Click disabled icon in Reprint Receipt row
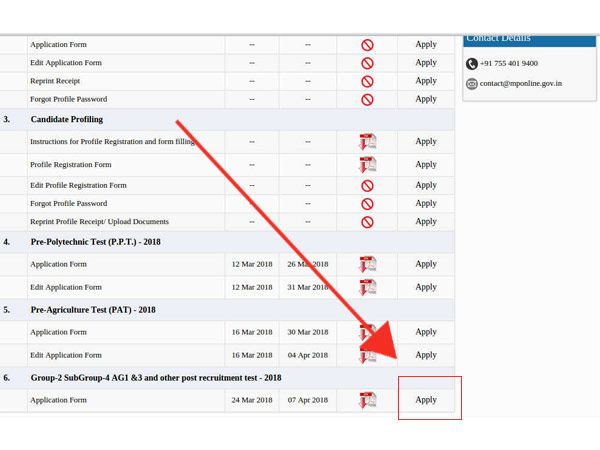This screenshot has width=600, height=450. point(367,82)
